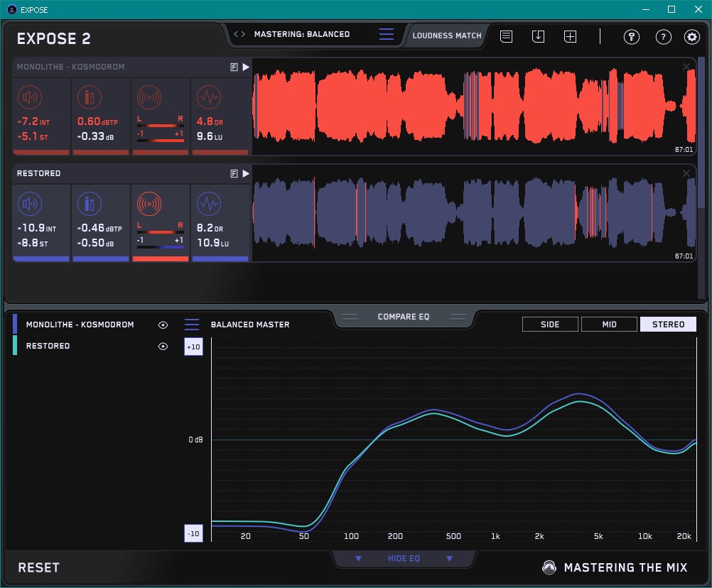The width and height of the screenshot is (712, 588).
Task: Hide the Restored EQ curve with eye icon
Action: click(163, 346)
